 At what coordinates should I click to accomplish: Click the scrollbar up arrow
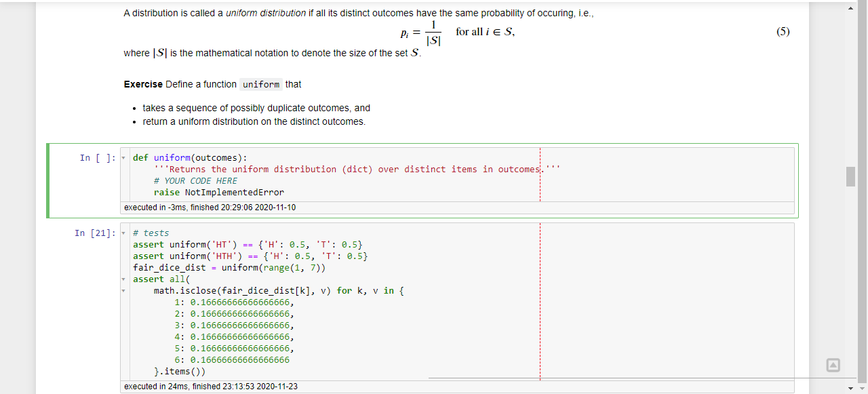coord(850,7)
